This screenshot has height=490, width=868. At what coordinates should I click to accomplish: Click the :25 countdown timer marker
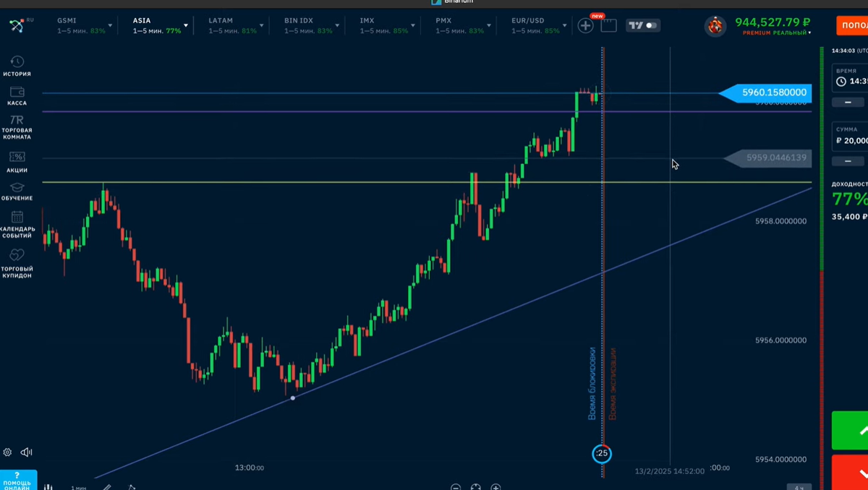click(x=602, y=454)
